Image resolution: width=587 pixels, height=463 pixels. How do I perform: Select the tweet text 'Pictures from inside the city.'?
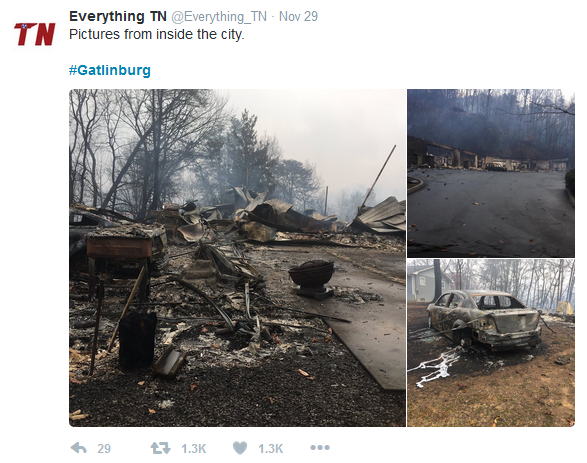coord(156,34)
